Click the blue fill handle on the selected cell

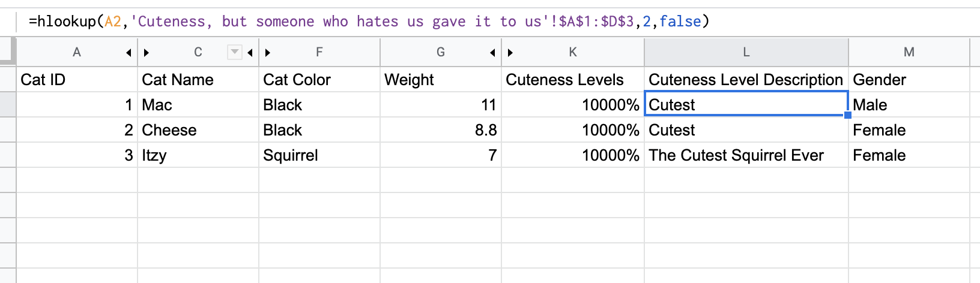[x=848, y=115]
